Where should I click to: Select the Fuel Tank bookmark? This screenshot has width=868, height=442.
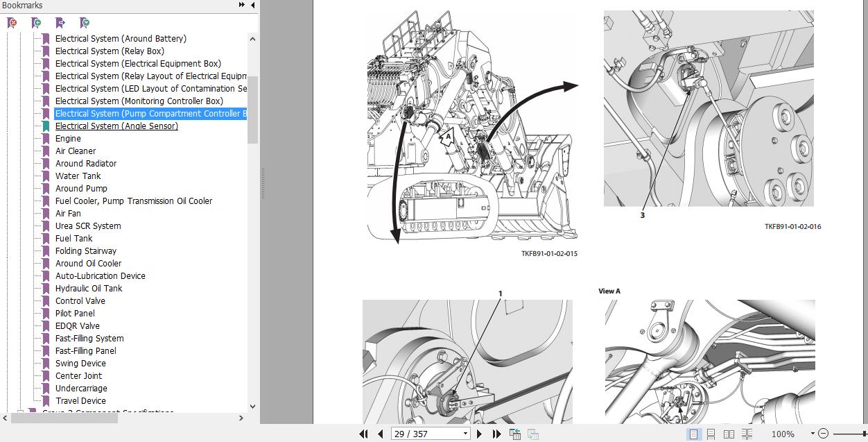coord(73,238)
